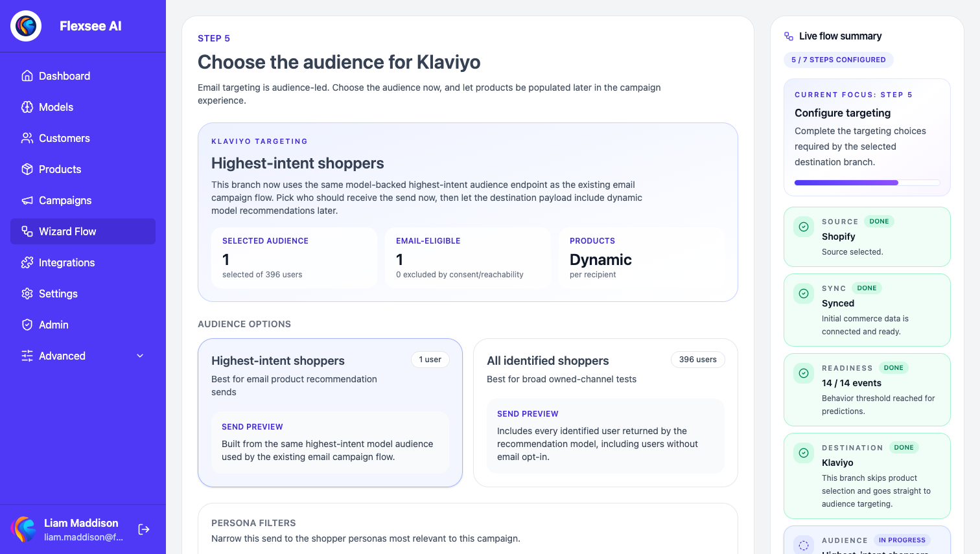Click the Models brain icon
The image size is (980, 554).
[x=27, y=107]
